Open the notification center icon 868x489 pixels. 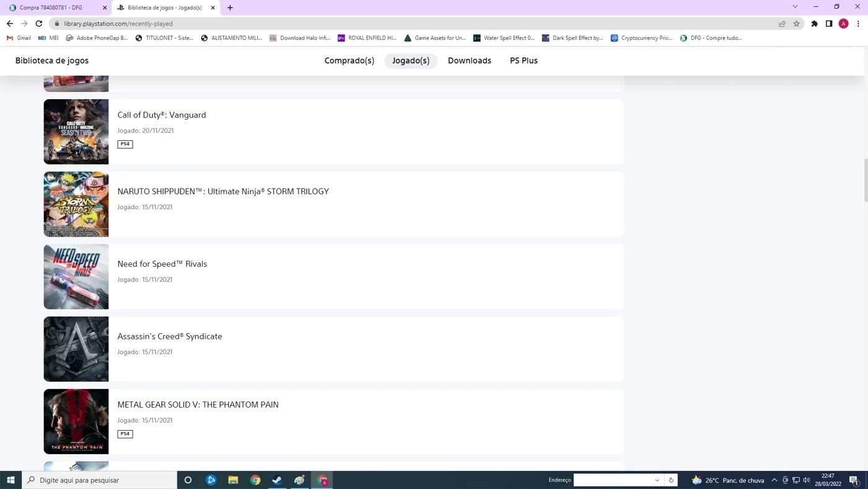pyautogui.click(x=854, y=480)
